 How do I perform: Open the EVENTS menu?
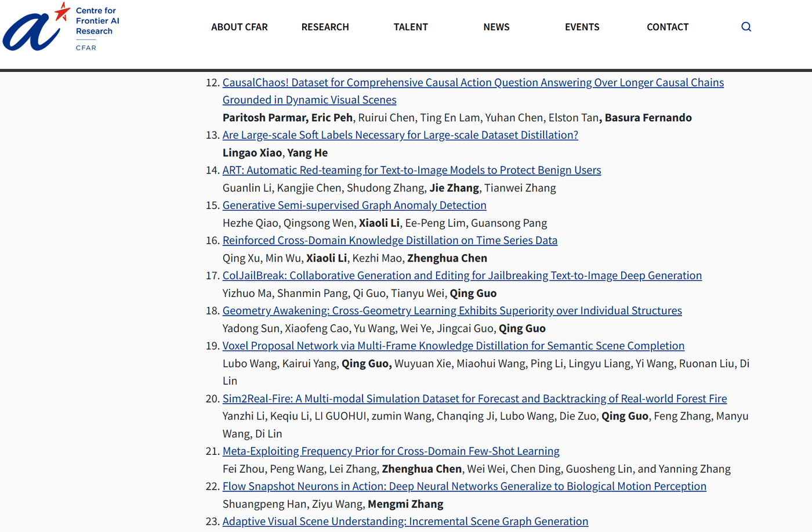pos(582,27)
